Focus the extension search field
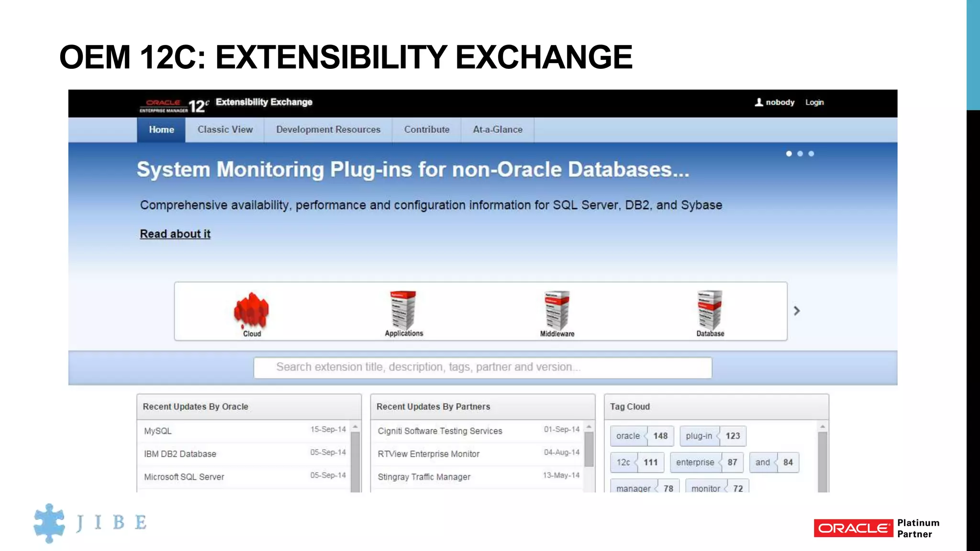Image resolution: width=980 pixels, height=551 pixels. [483, 367]
